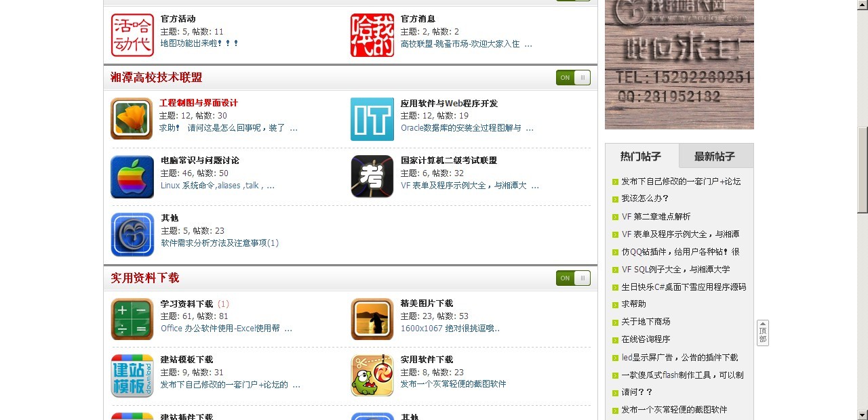Toggle the ON switch for 实用资料下载
Image resolution: width=868 pixels, height=420 pixels.
pyautogui.click(x=573, y=278)
